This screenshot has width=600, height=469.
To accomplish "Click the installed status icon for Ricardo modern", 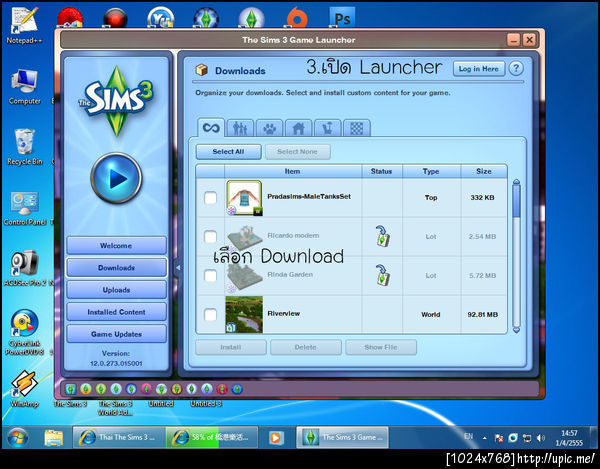I will tap(383, 236).
